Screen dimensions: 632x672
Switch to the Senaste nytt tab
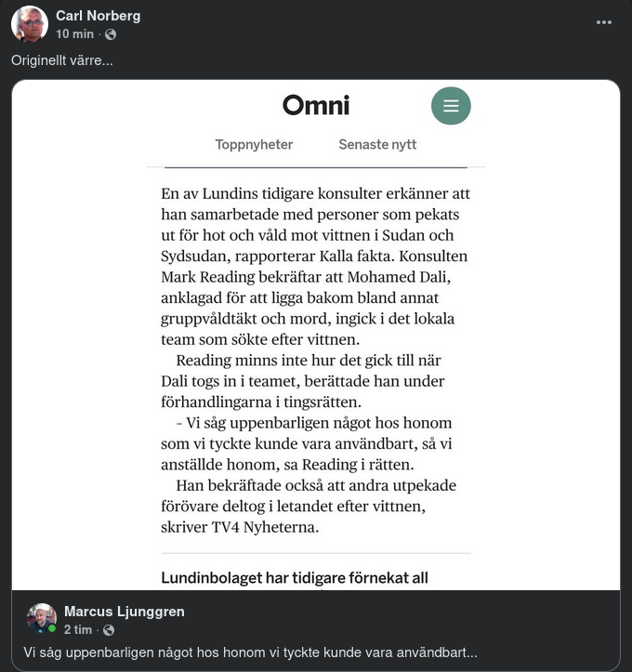[377, 144]
